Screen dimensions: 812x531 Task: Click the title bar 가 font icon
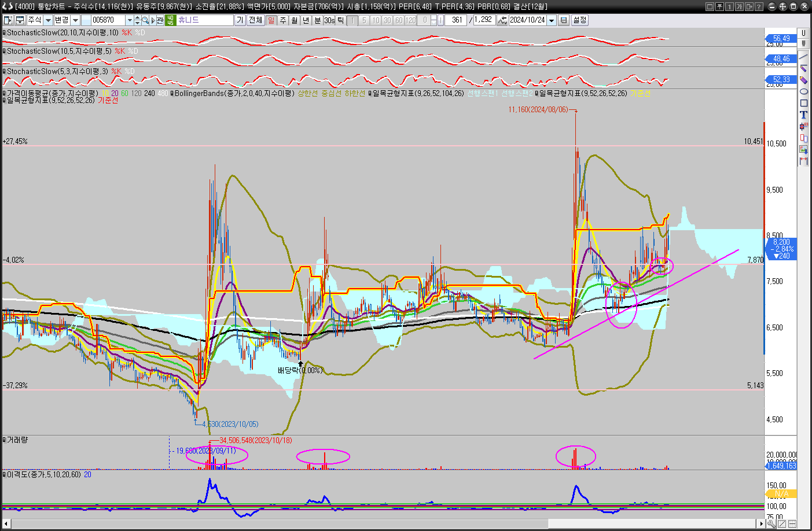(739, 6)
